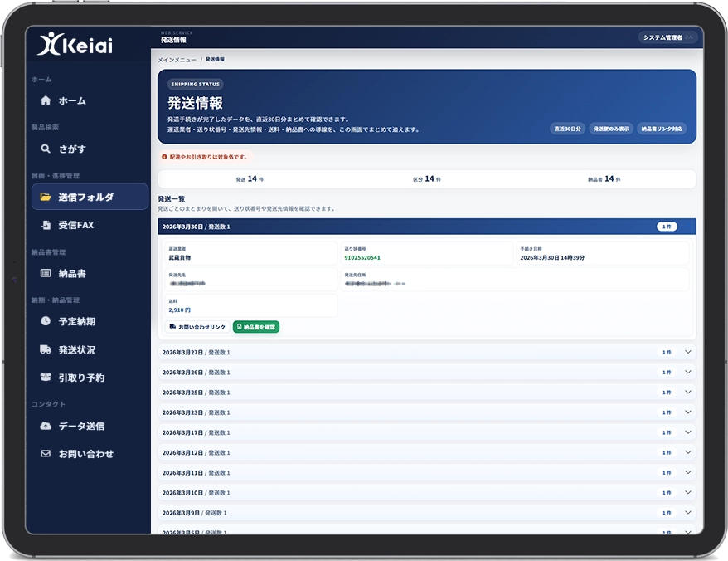Expand the 2026年3月11日 shipment row chevron
The image size is (728, 561).
688,472
